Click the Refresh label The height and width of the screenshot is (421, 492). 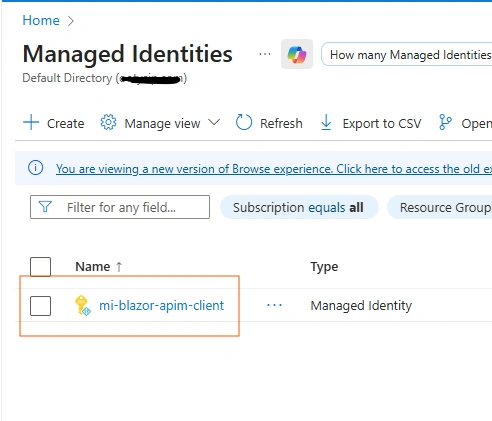pyautogui.click(x=281, y=123)
